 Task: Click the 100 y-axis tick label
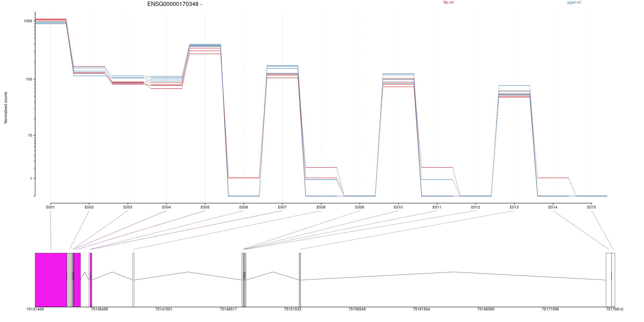tap(29, 79)
